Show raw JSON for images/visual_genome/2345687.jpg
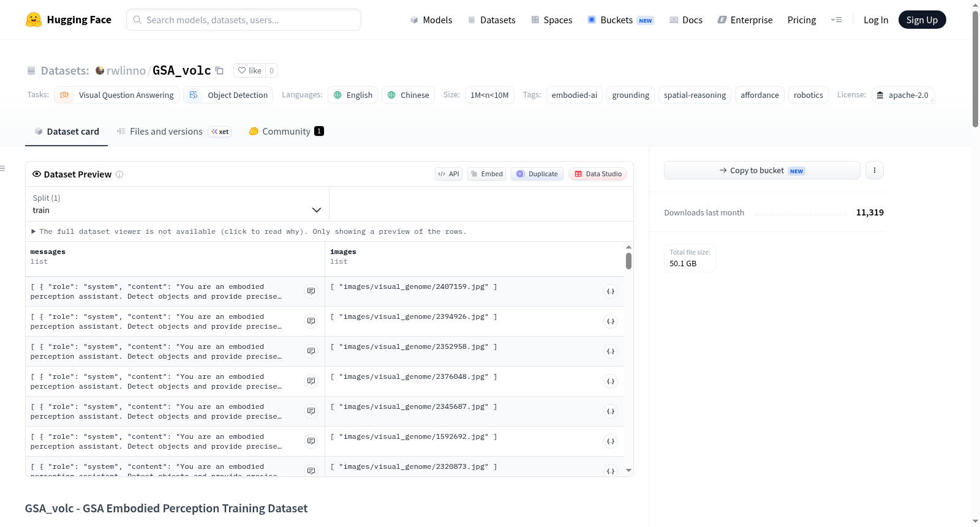 (611, 411)
